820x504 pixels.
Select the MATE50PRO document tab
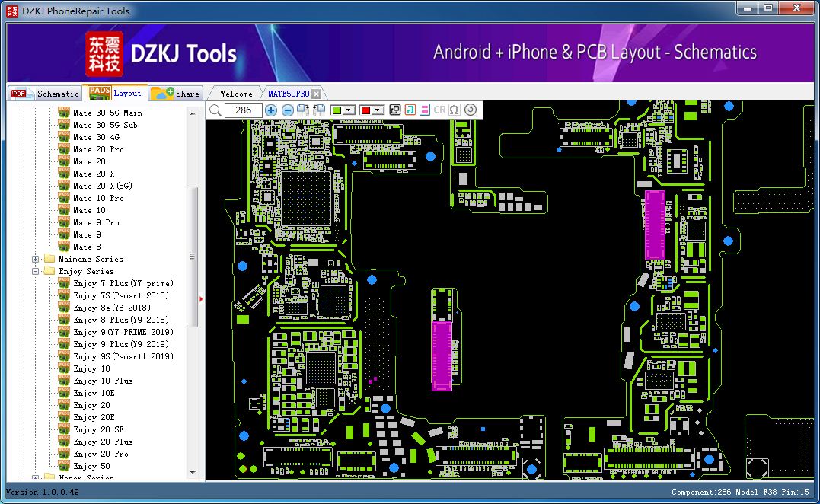(289, 94)
